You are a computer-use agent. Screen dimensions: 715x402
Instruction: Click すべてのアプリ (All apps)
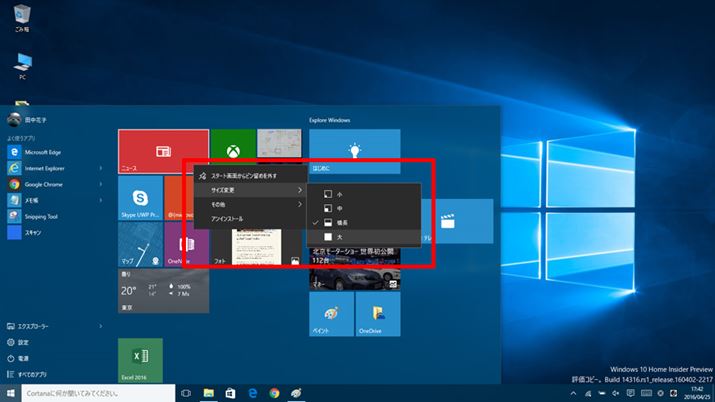(x=35, y=374)
